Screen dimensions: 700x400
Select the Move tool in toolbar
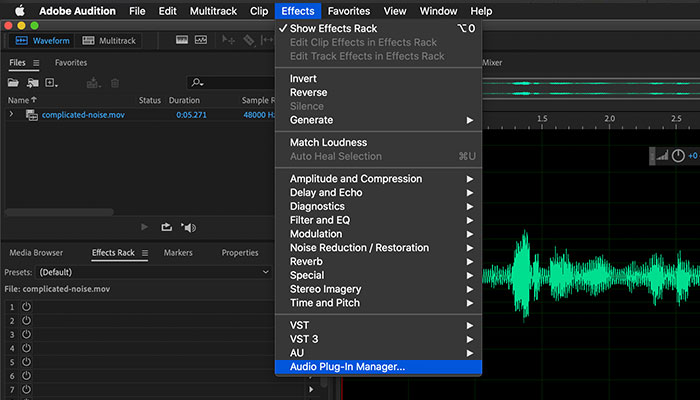(229, 40)
